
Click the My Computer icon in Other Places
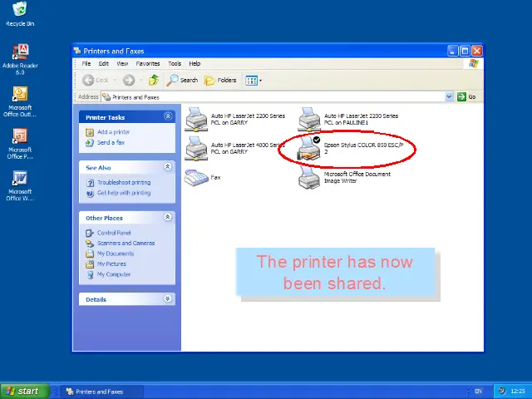(90, 274)
